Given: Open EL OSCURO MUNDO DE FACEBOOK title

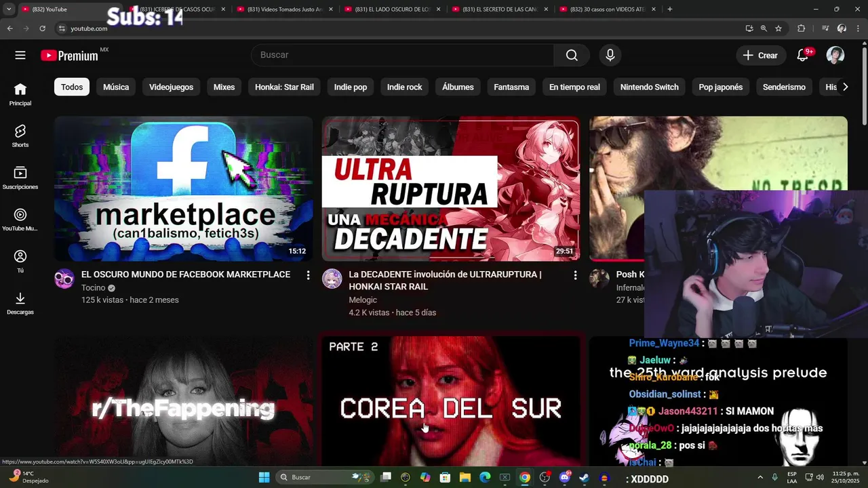Looking at the screenshot, I should [186, 274].
